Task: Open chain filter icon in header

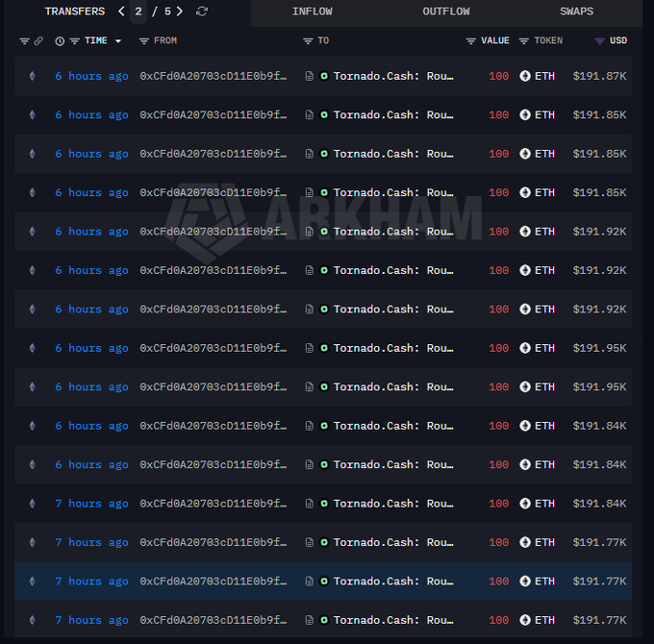Action: tap(25, 40)
